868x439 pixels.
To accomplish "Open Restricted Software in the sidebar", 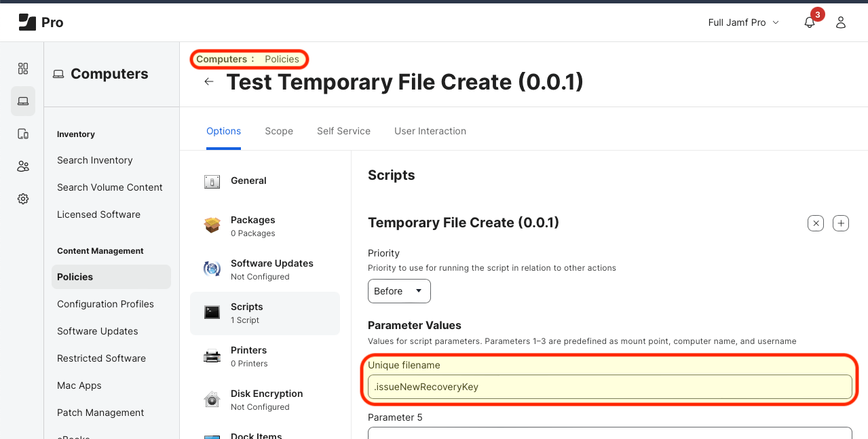I will tap(102, 358).
